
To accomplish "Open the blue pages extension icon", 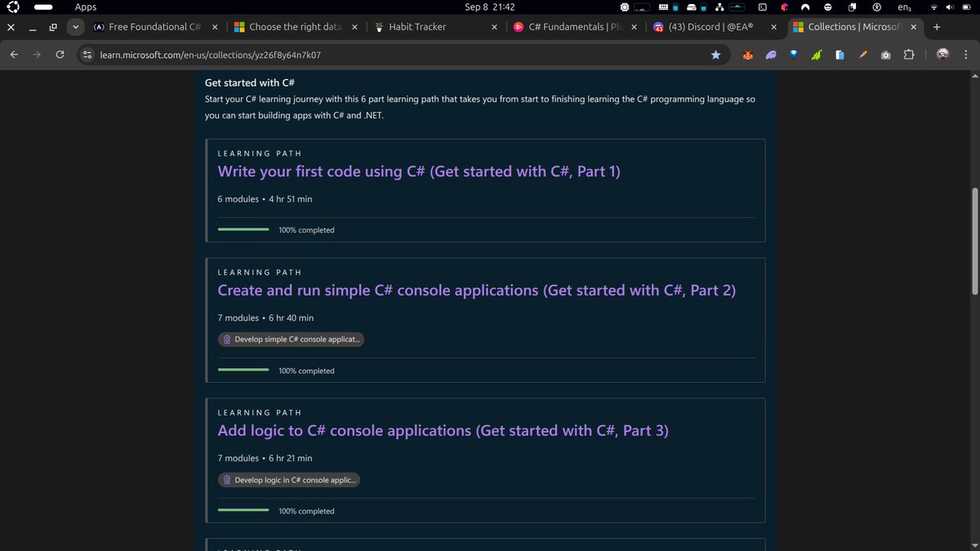I will (x=840, y=55).
